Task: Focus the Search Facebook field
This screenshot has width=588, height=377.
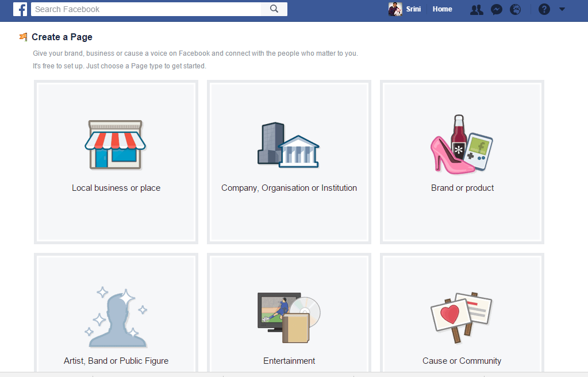Action: (x=146, y=9)
